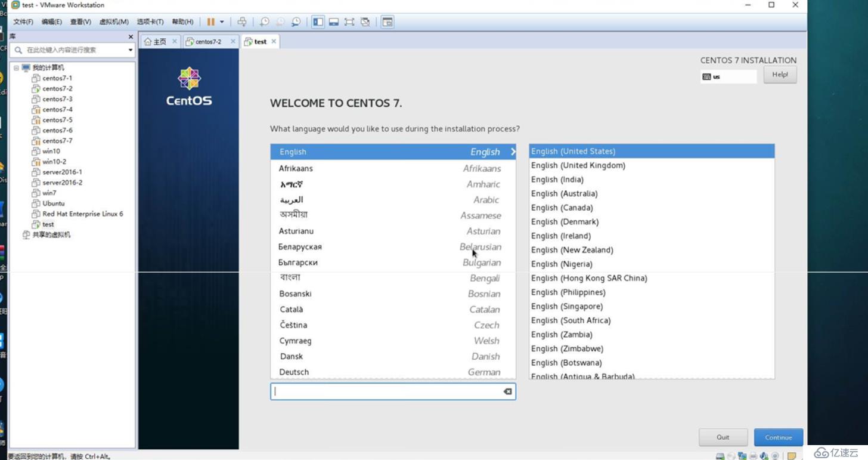Click the search magnifier icon in library
Screen dimensions: 868x460
pyautogui.click(x=18, y=50)
